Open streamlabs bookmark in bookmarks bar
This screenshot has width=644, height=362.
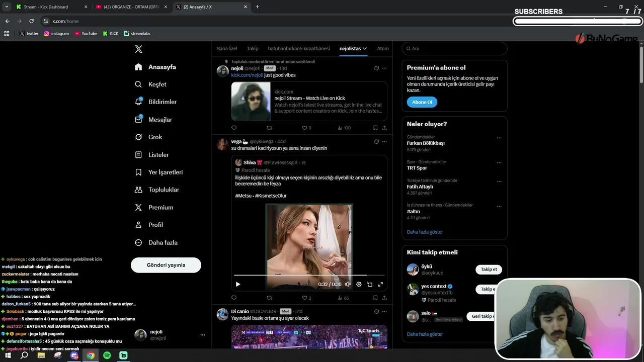point(137,34)
